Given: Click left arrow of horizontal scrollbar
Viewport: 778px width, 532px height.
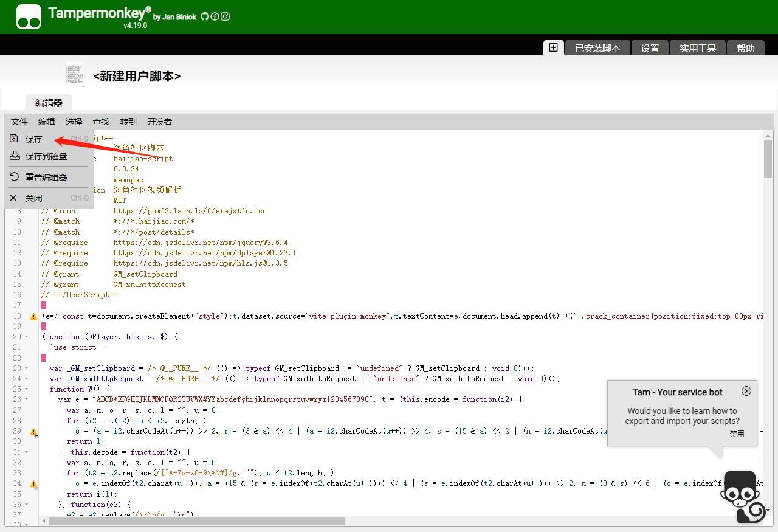Looking at the screenshot, I should (x=43, y=520).
